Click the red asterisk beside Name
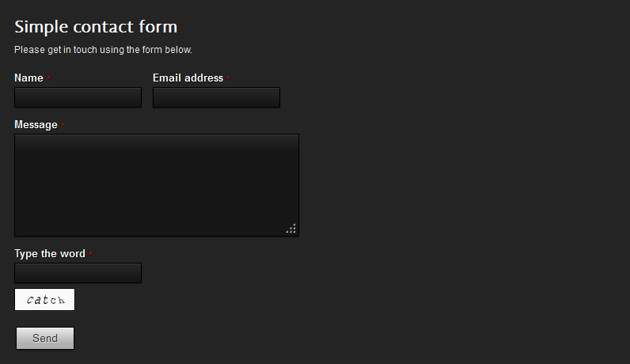This screenshot has width=630, height=364. pyautogui.click(x=48, y=78)
